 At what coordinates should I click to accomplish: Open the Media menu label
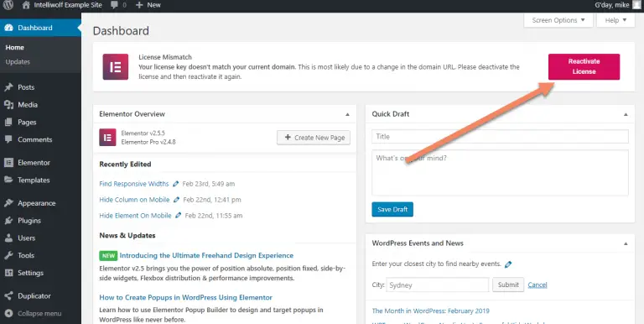tap(28, 105)
